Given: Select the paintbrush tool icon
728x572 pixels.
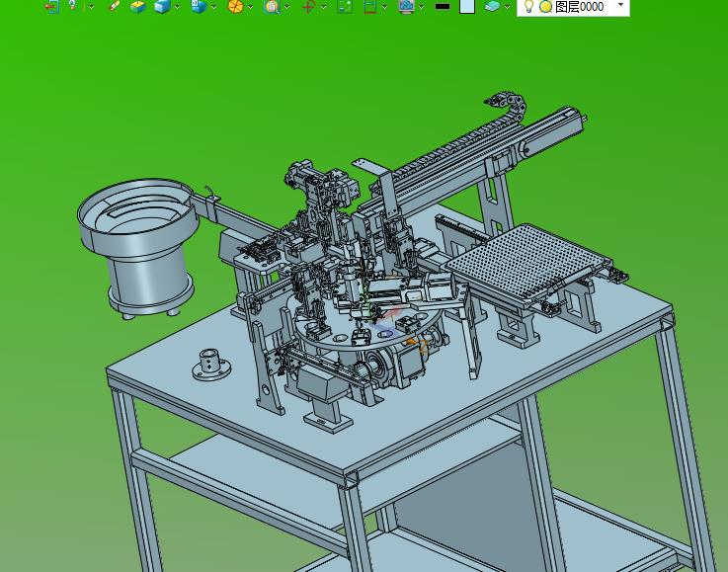Looking at the screenshot, I should (x=114, y=6).
